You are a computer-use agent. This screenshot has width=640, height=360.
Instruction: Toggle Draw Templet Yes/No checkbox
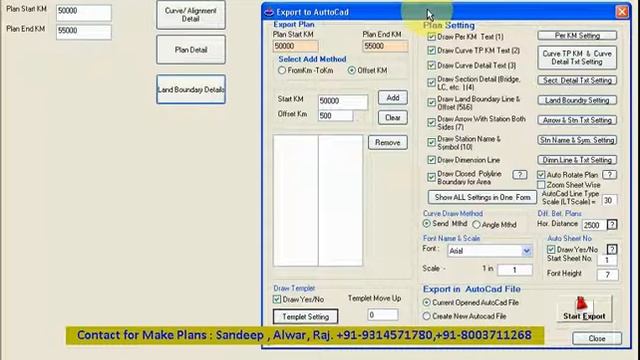277,299
